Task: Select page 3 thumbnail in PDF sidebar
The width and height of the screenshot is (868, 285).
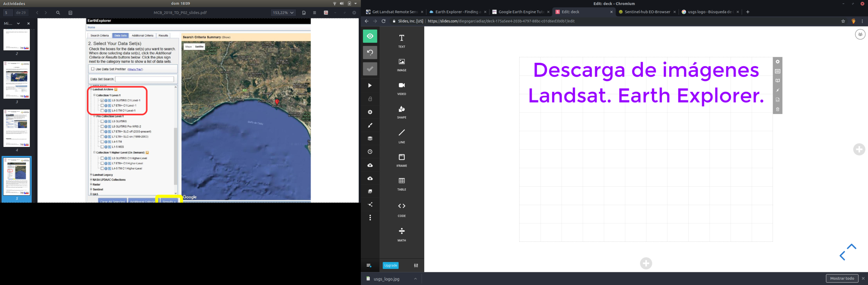Action: (x=17, y=80)
